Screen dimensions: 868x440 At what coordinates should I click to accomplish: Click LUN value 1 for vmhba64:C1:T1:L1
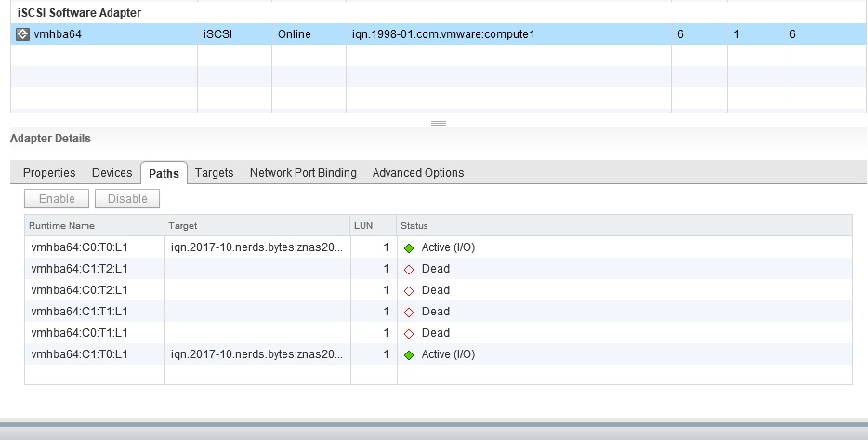tap(386, 312)
